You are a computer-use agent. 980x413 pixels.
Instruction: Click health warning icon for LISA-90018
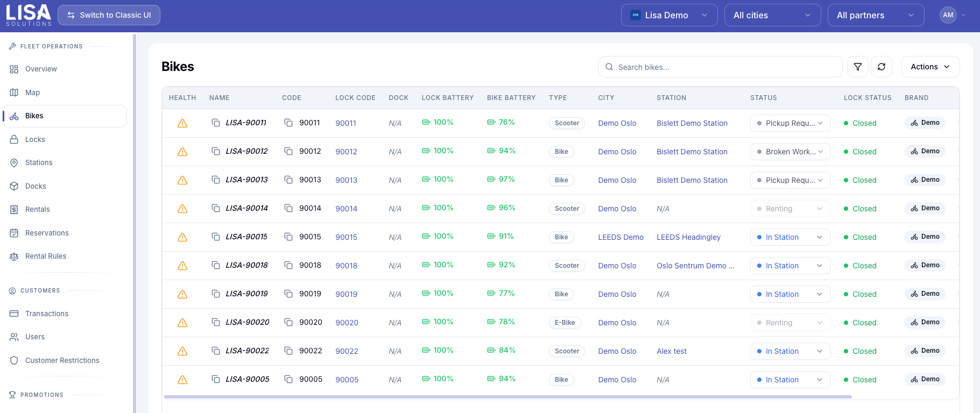(x=182, y=266)
